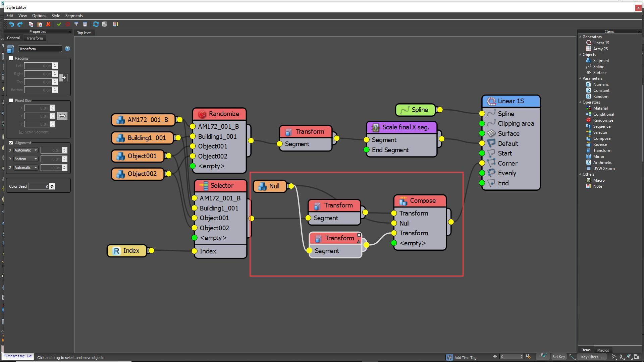Open the Y alignment Bottom dropdown
This screenshot has height=362, width=644.
[36, 159]
